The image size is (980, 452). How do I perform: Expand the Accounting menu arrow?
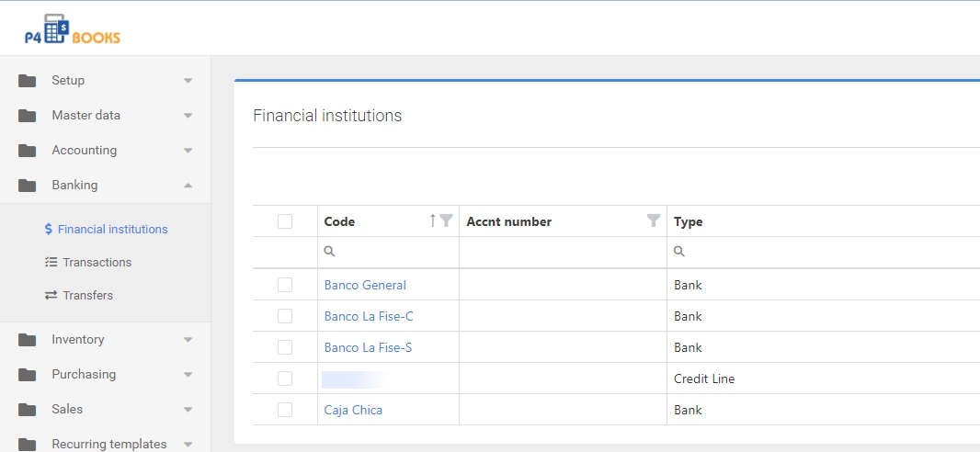188,151
